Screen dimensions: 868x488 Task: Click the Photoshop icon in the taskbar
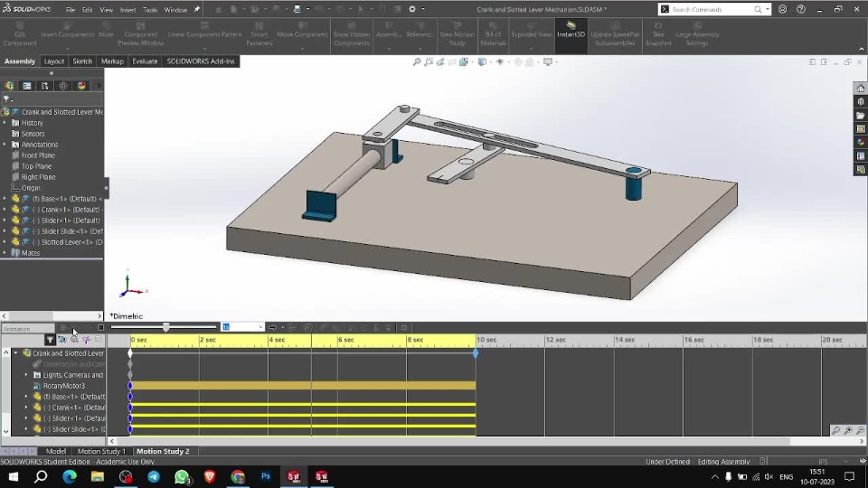pyautogui.click(x=266, y=476)
